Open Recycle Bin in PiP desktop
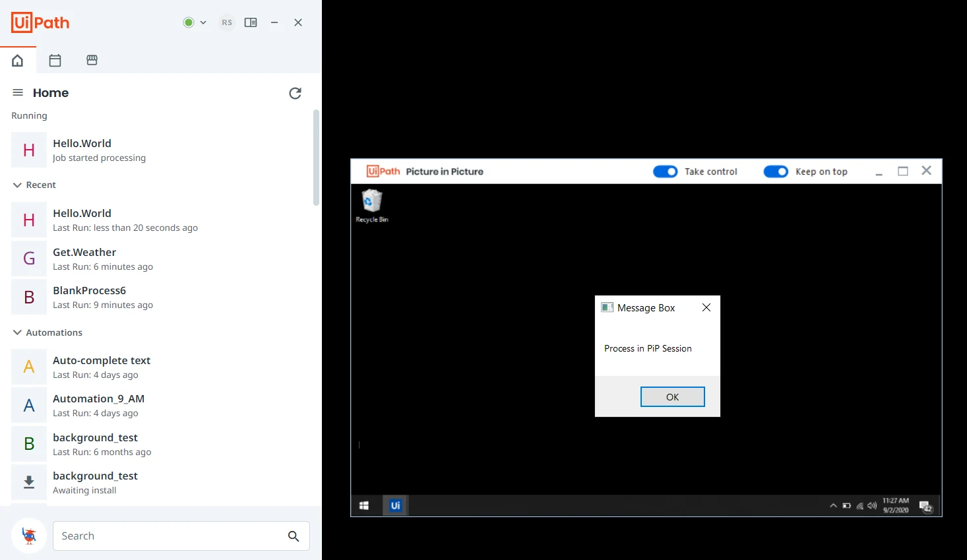Image resolution: width=967 pixels, height=560 pixels. 372,206
